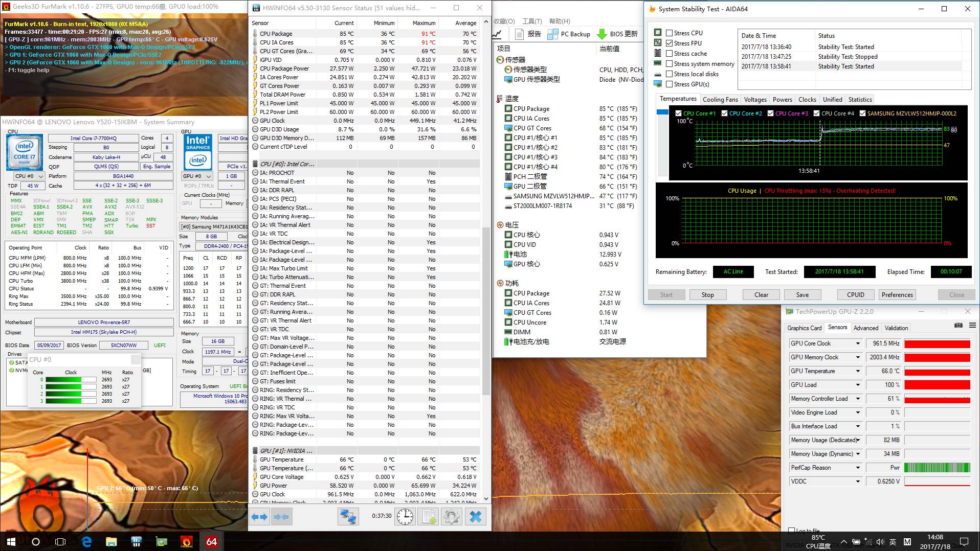
Task: Click HWiNFO expand columns blue arrows icon
Action: [259, 517]
